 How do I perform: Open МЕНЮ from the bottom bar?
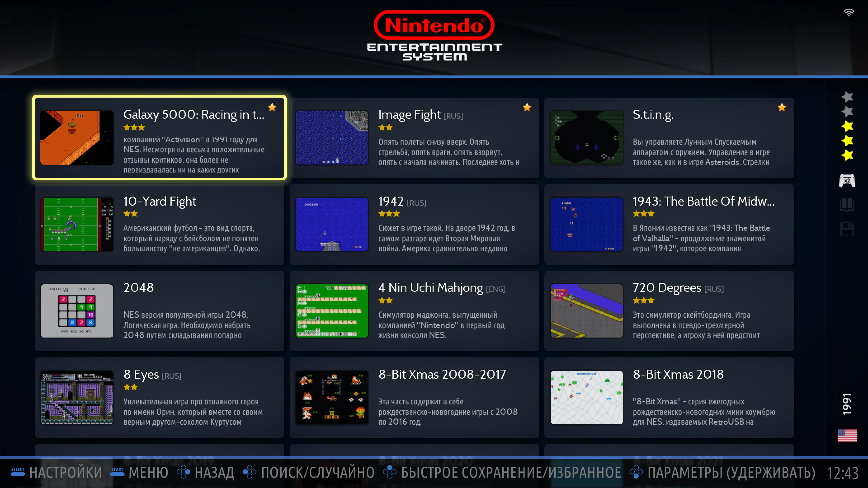pyautogui.click(x=149, y=472)
